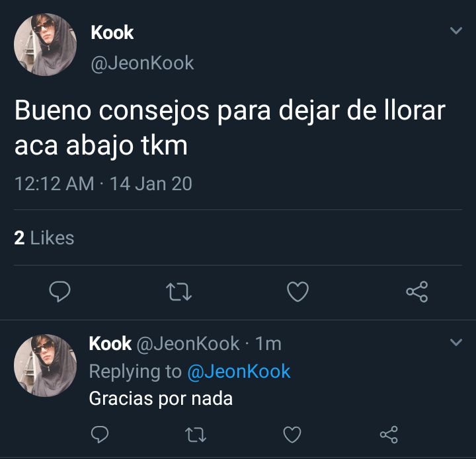The image size is (476, 459).
Task: Like the main tweet with heart icon
Action: [x=297, y=291]
